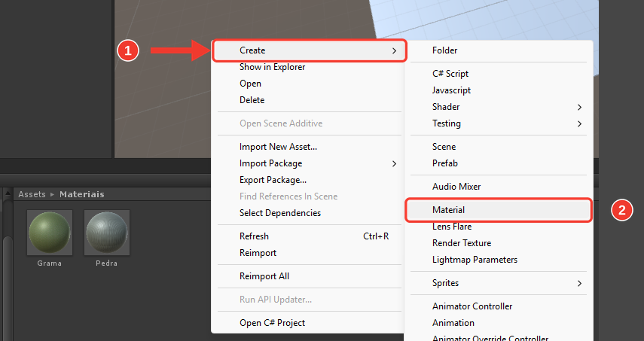This screenshot has width=644, height=341.
Task: Create a new Prefab
Action: 499,163
